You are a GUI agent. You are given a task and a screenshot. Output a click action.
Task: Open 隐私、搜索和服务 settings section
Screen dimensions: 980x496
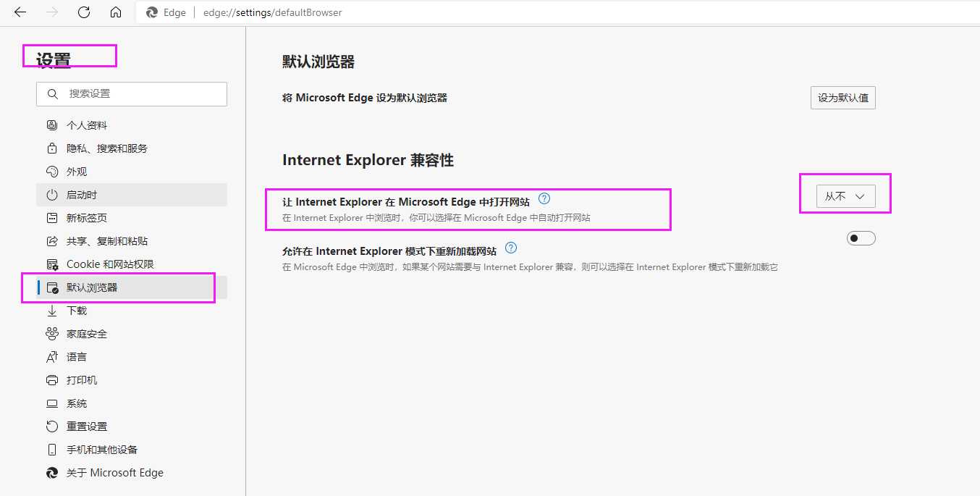tap(132, 148)
